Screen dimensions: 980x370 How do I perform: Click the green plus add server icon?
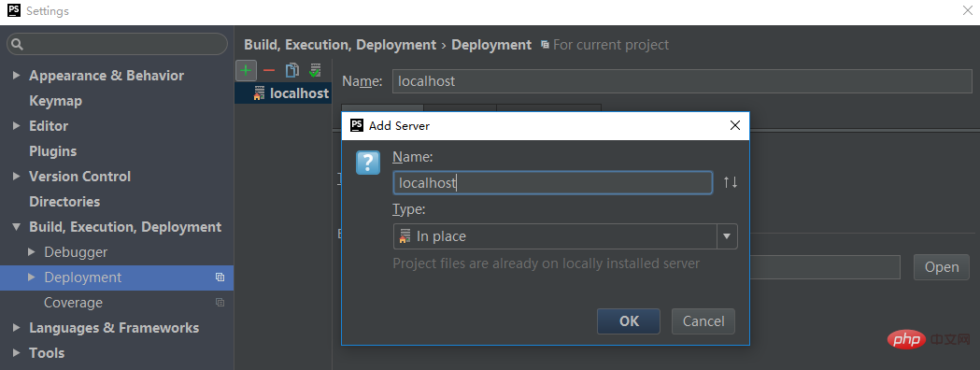click(247, 71)
